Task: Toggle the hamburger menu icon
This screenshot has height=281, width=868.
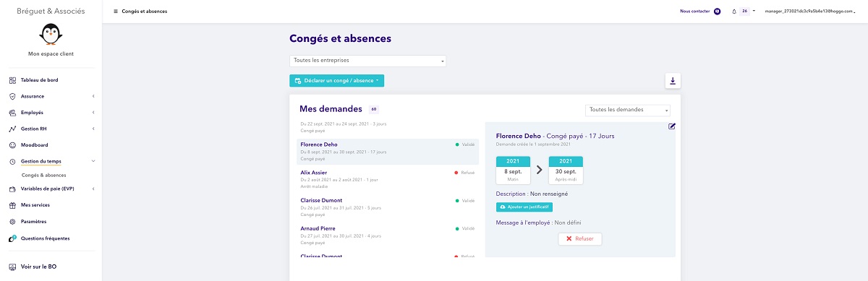Action: [116, 12]
